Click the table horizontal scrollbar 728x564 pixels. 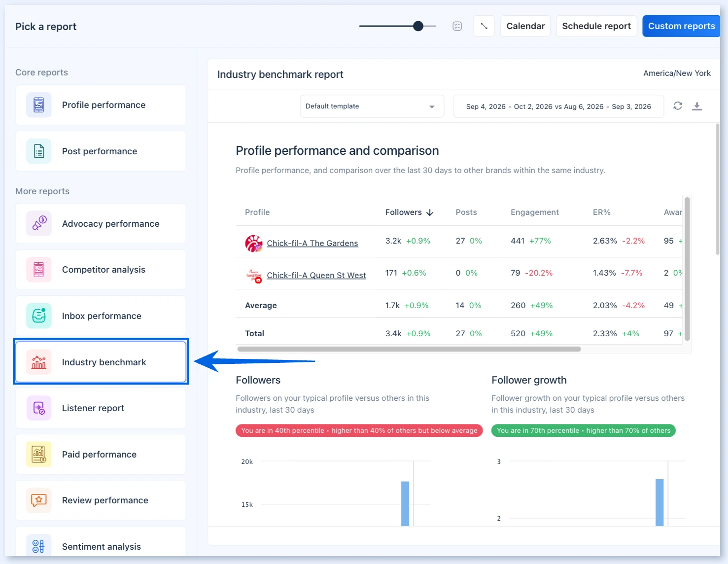(x=409, y=349)
